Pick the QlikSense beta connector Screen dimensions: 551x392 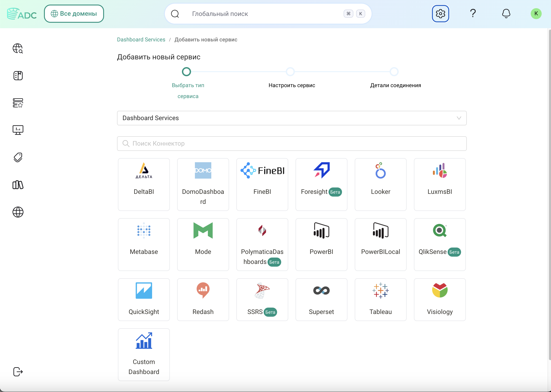point(440,245)
